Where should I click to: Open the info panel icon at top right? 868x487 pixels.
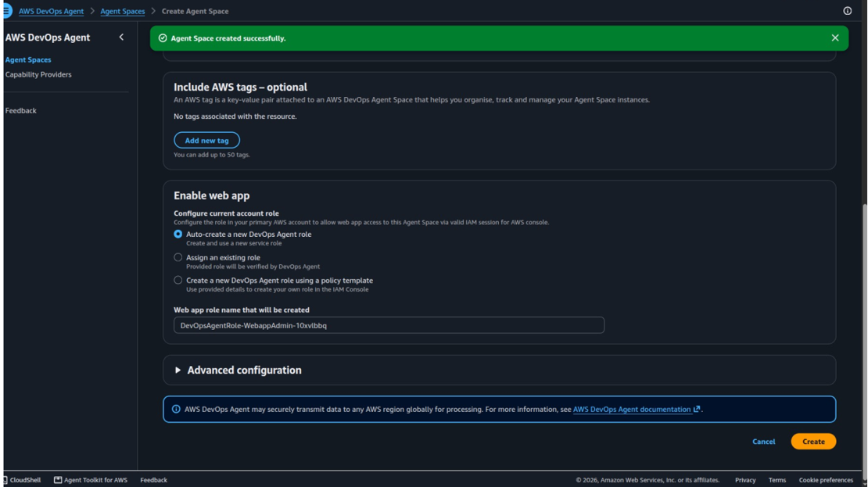click(x=847, y=11)
